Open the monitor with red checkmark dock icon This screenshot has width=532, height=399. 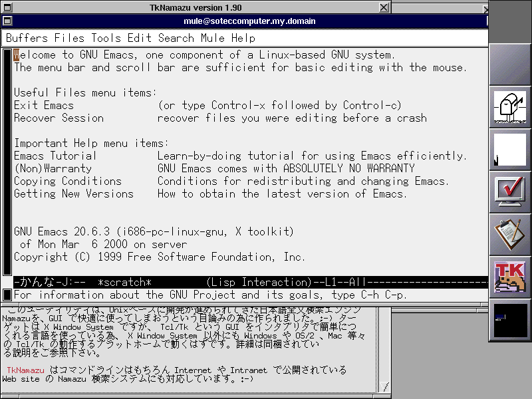click(x=510, y=192)
